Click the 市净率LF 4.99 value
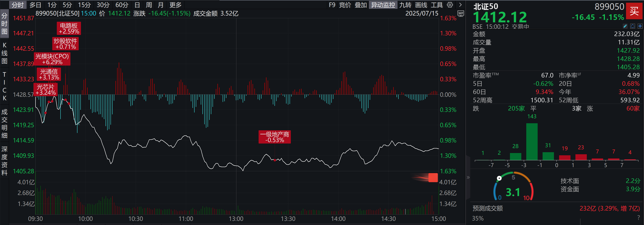Image resolution: width=644 pixels, height=225 pixels. 633,75
